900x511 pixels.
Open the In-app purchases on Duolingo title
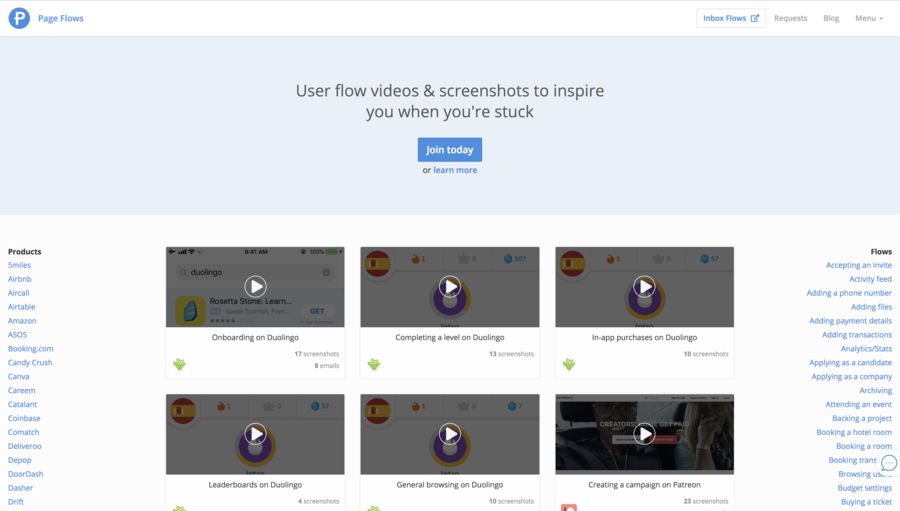[644, 338]
